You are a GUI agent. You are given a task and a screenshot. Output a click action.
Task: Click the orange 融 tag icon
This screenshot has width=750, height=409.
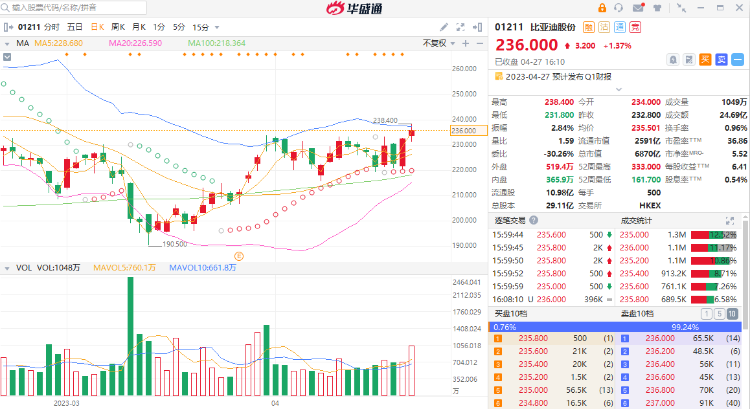[x=589, y=27]
